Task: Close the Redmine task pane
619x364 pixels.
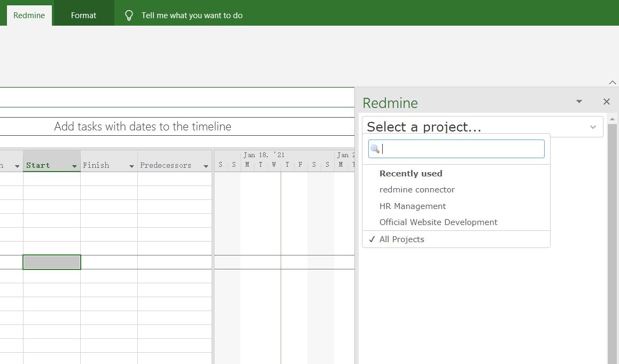Action: (607, 102)
